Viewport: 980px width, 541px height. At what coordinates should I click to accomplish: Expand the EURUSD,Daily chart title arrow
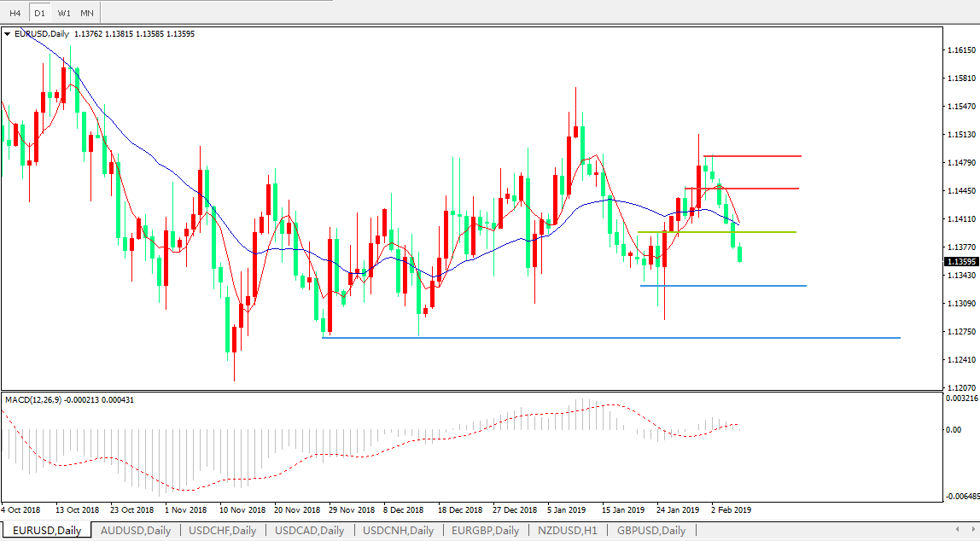pos(8,34)
